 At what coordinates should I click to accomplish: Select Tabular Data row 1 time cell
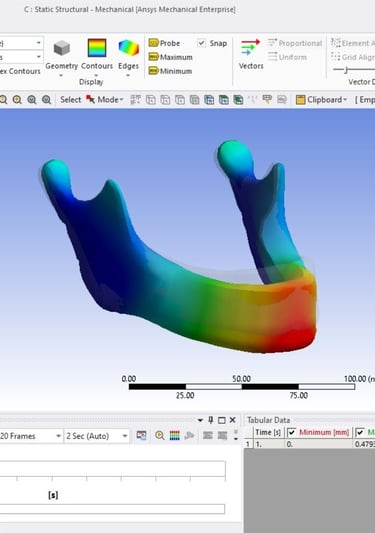268,444
